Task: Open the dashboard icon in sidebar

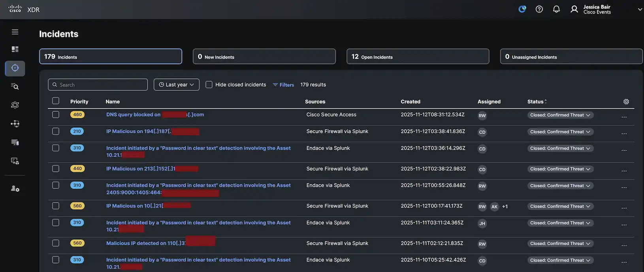Action: click(15, 49)
